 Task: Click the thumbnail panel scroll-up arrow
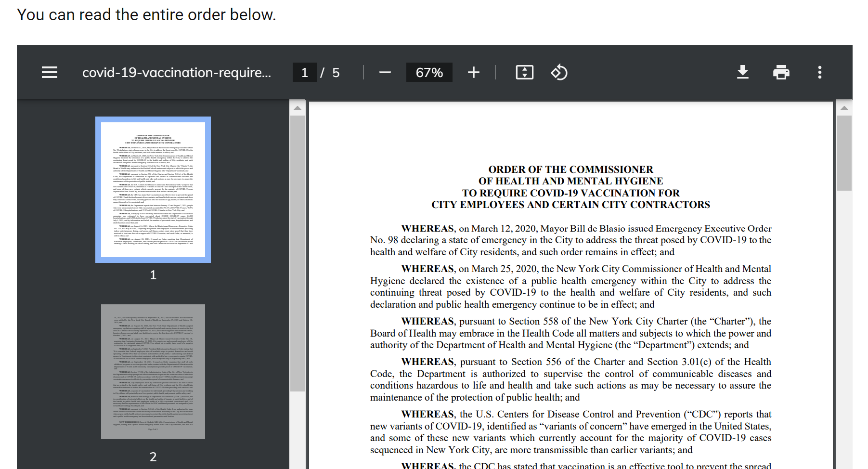tap(298, 108)
